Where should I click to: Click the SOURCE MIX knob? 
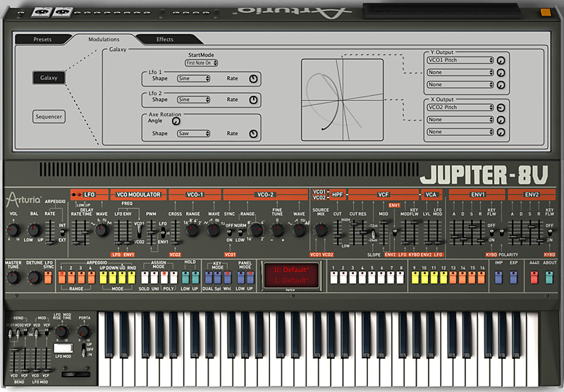coord(320,229)
